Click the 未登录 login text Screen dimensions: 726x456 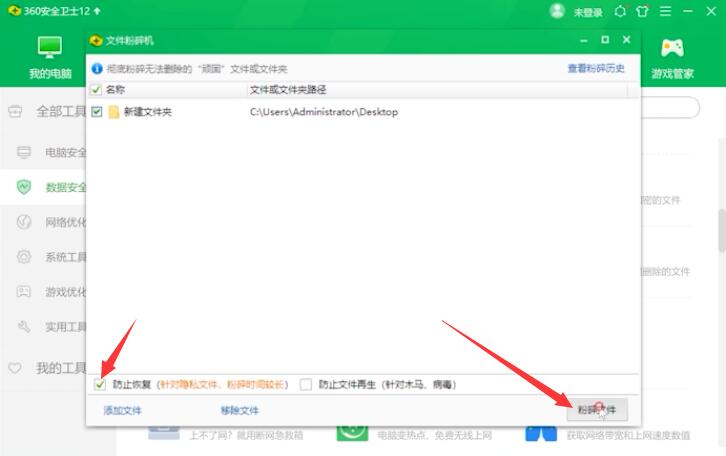tap(588, 12)
